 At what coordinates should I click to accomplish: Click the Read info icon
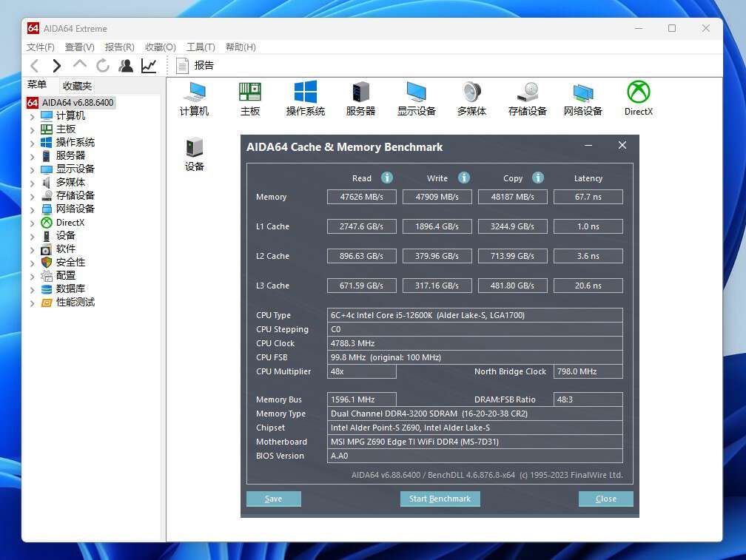tap(386, 178)
